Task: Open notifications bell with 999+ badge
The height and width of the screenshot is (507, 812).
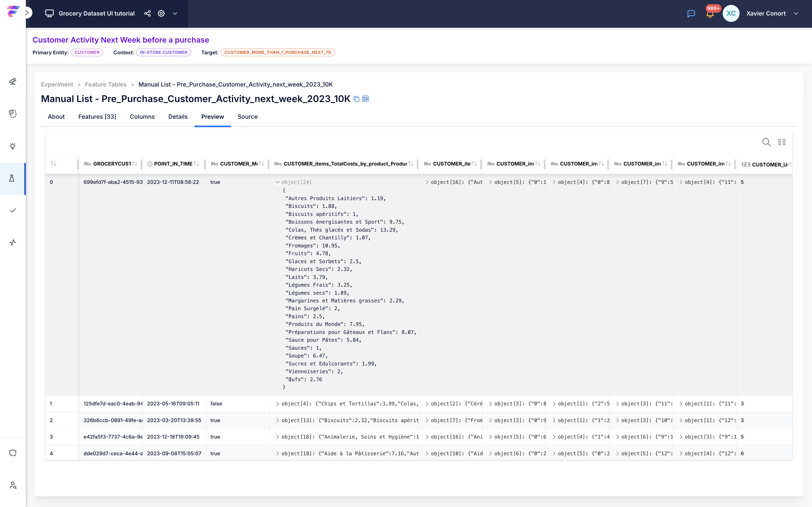Action: (710, 13)
